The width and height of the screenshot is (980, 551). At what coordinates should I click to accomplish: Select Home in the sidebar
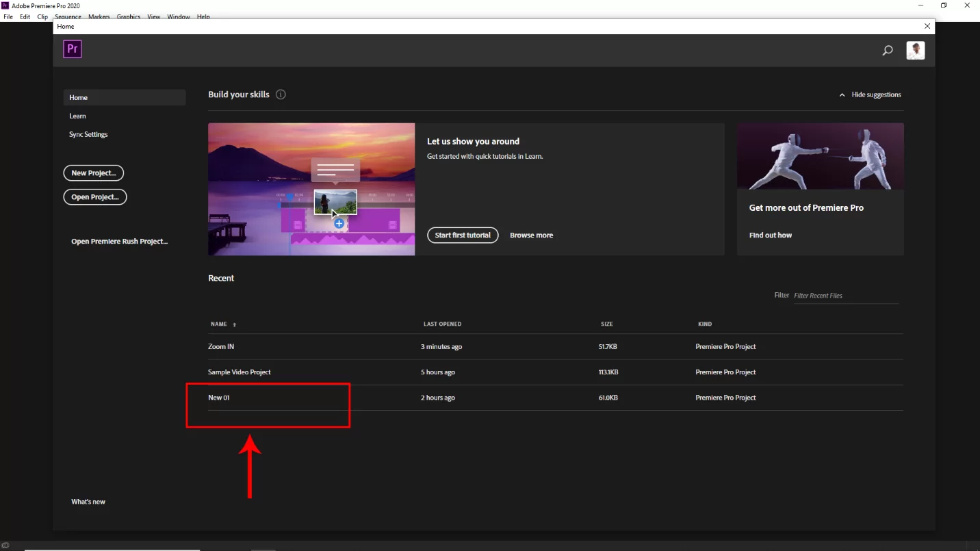coord(125,97)
